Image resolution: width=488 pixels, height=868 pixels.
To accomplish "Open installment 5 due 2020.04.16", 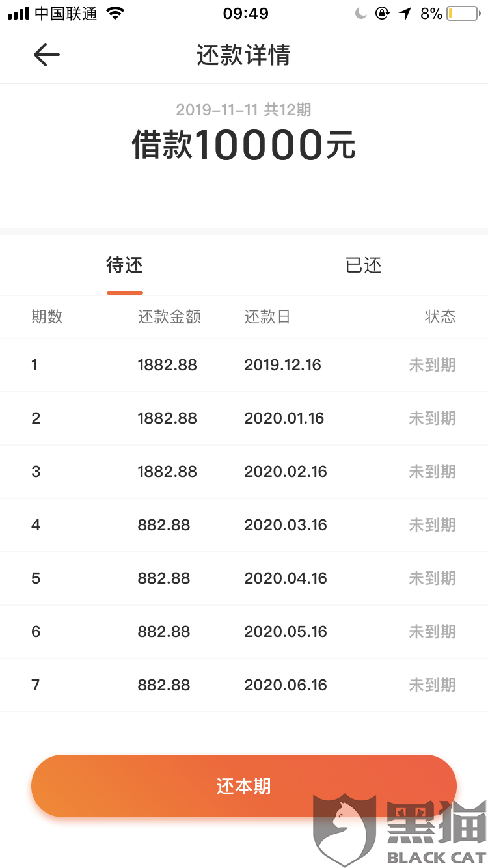I will tap(244, 578).
